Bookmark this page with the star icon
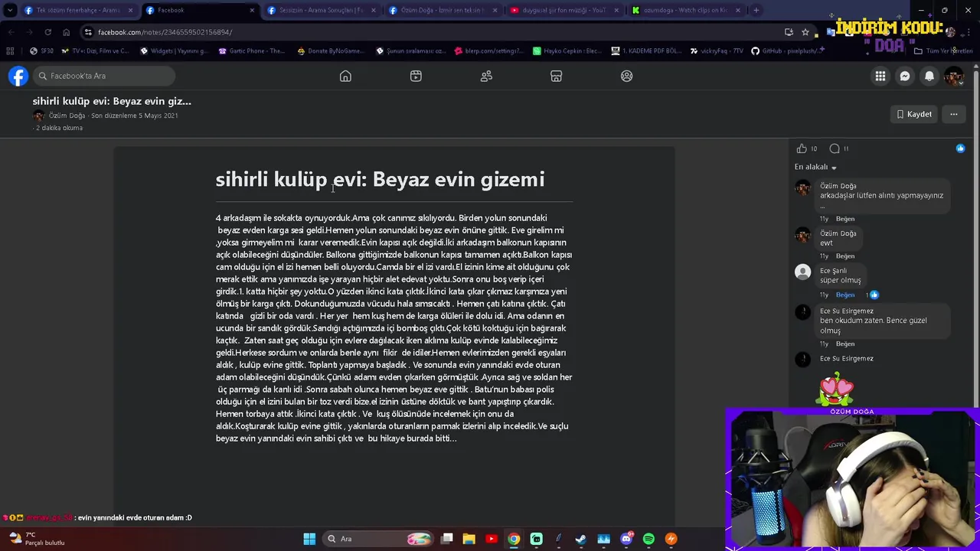The height and width of the screenshot is (551, 980). 805,32
